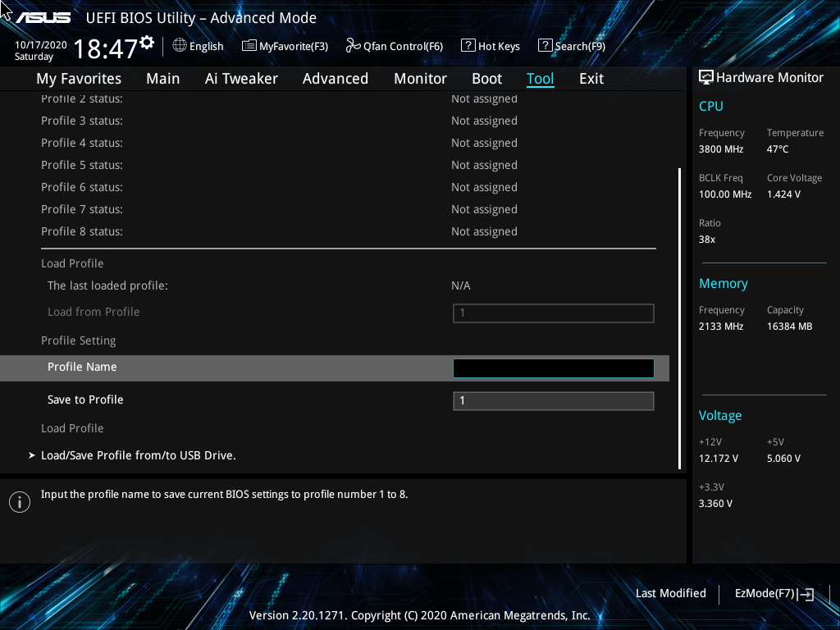
Task: Click the Hot Keys question mark icon
Action: pyautogui.click(x=468, y=45)
